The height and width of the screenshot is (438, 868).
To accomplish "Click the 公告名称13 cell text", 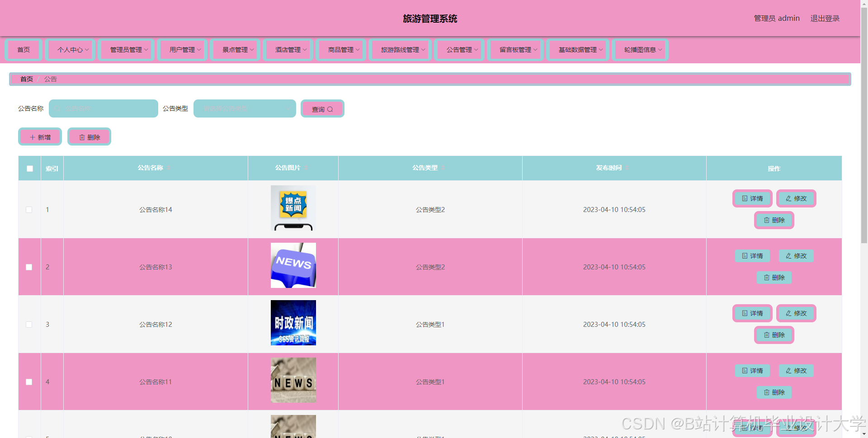I will click(156, 267).
